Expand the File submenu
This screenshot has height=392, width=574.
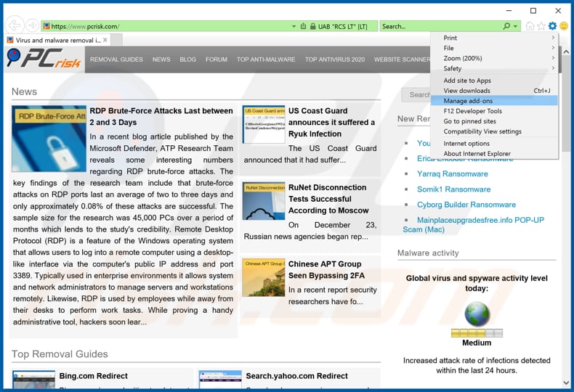coord(494,48)
